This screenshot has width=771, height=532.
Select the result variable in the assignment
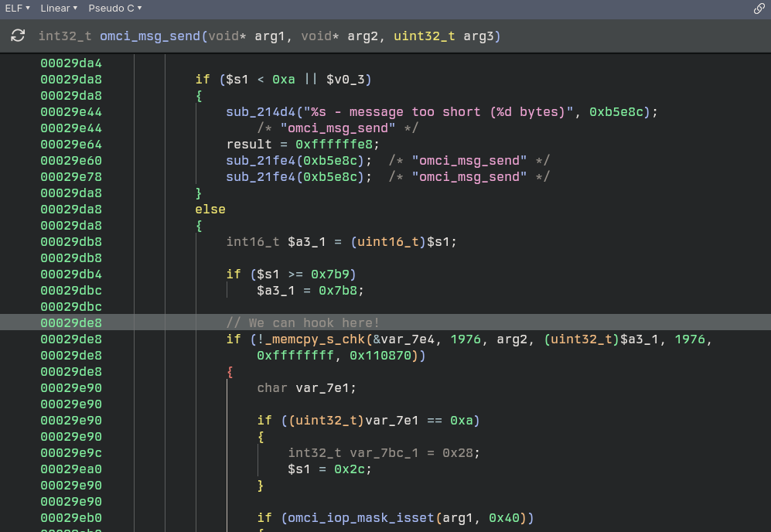249,145
